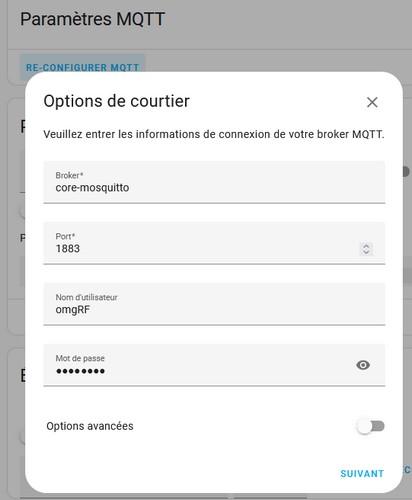This screenshot has height=500, width=412.
Task: Enable the Options avancées switch
Action: point(370,426)
